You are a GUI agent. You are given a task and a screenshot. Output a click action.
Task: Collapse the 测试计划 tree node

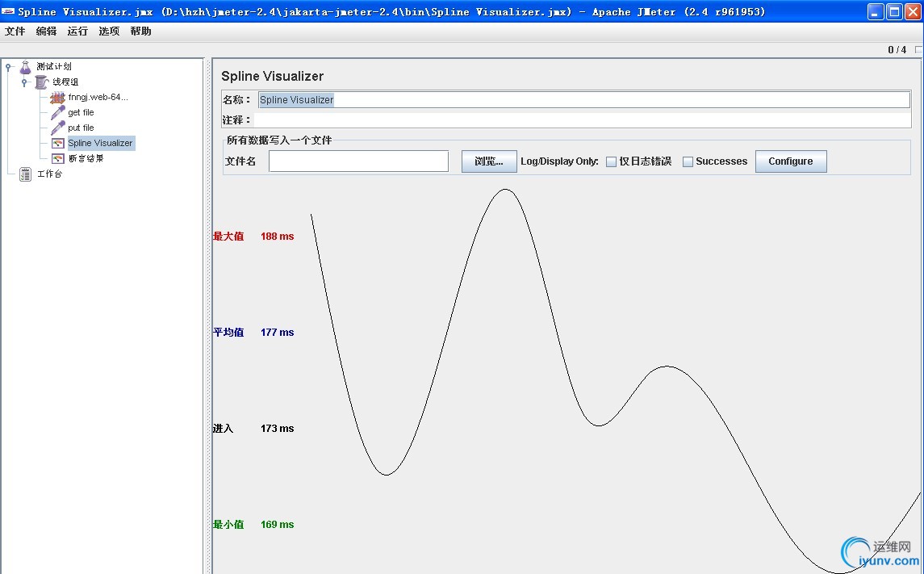click(8, 66)
